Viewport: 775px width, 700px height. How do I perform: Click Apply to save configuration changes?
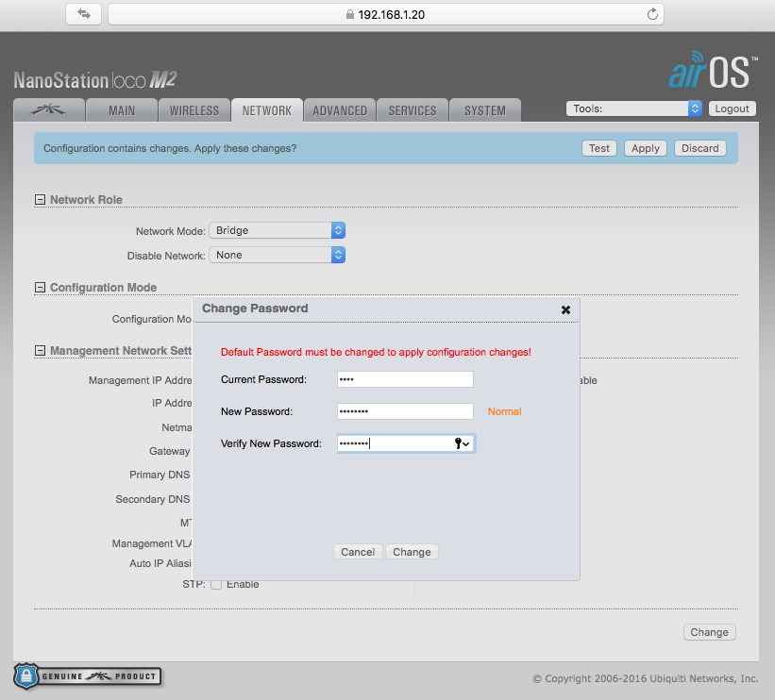click(646, 148)
